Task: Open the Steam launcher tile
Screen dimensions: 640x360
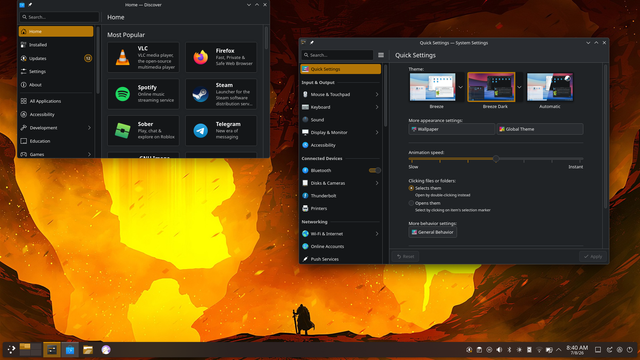Action: 221,94
